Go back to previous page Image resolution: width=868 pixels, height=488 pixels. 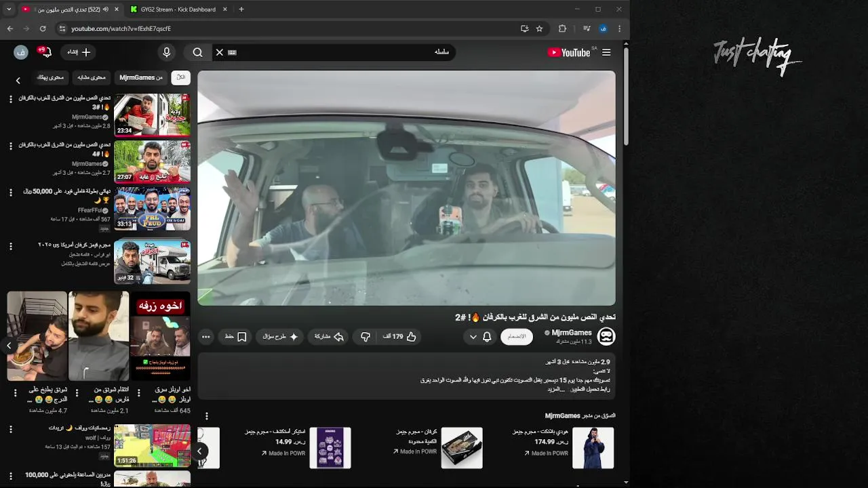coord(9,28)
